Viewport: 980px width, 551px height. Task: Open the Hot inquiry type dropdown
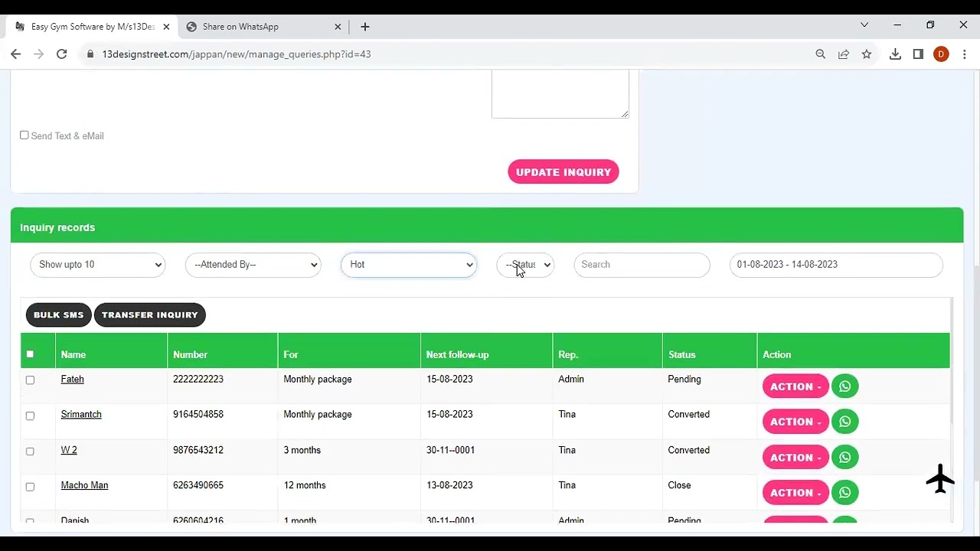(409, 265)
